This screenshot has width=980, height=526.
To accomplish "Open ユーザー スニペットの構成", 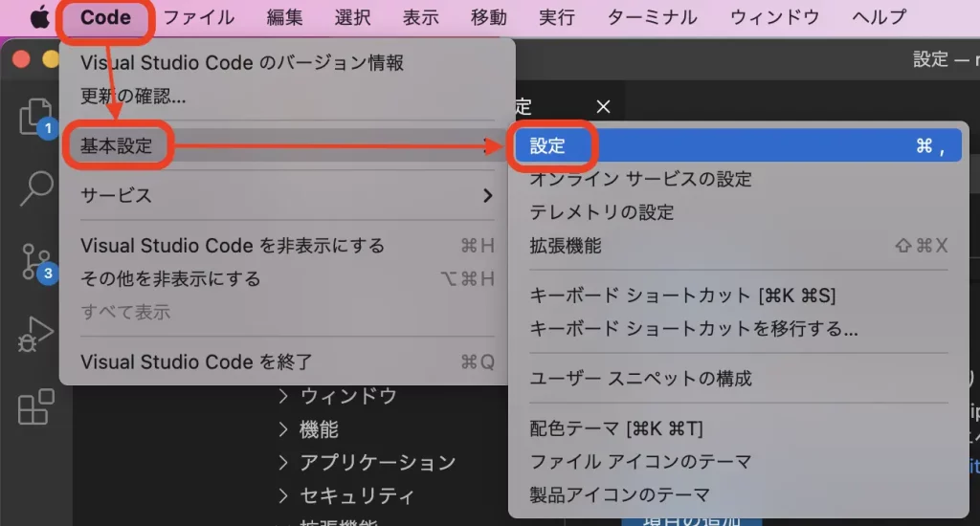I will 738,379.
